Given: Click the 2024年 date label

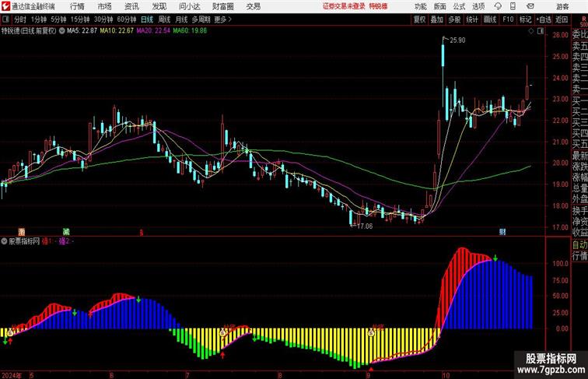Looking at the screenshot, I should (12, 375).
